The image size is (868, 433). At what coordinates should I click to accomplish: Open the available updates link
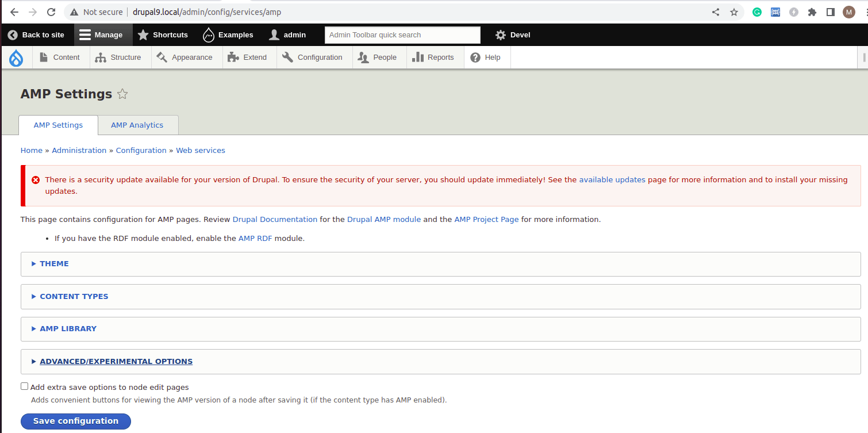coord(612,180)
